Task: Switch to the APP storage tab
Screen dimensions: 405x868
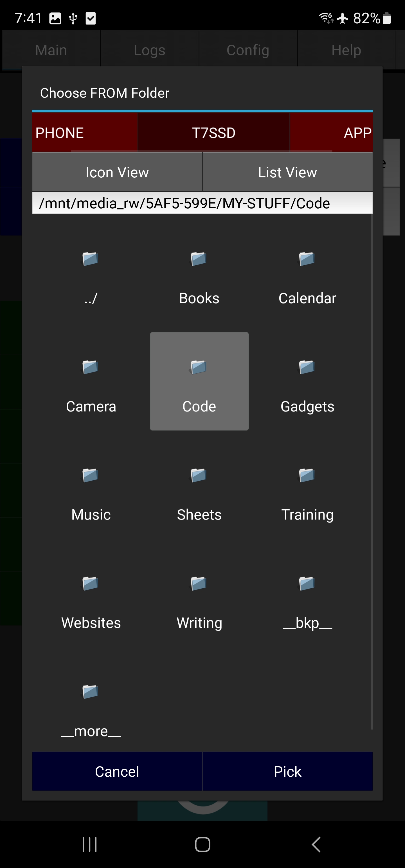Action: pos(331,132)
